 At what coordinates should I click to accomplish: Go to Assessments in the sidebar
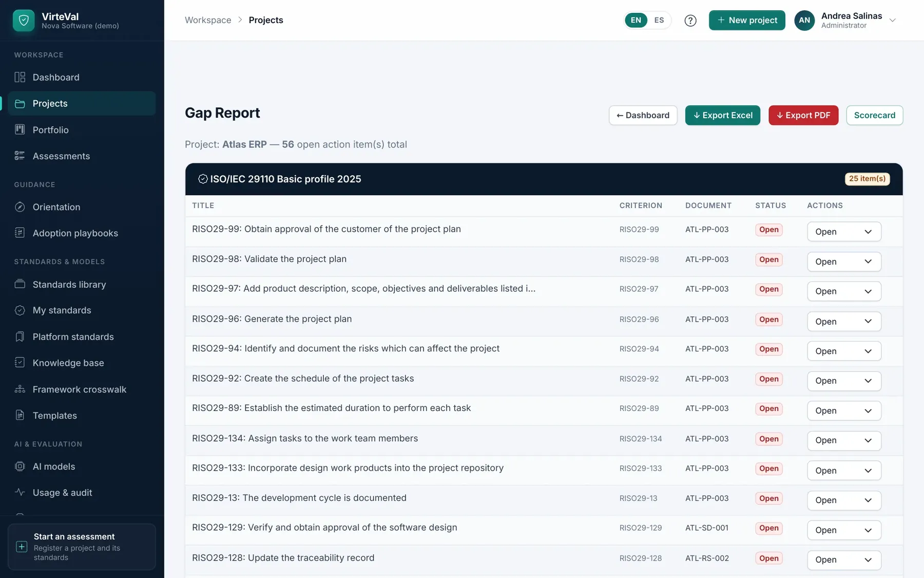tap(82, 156)
